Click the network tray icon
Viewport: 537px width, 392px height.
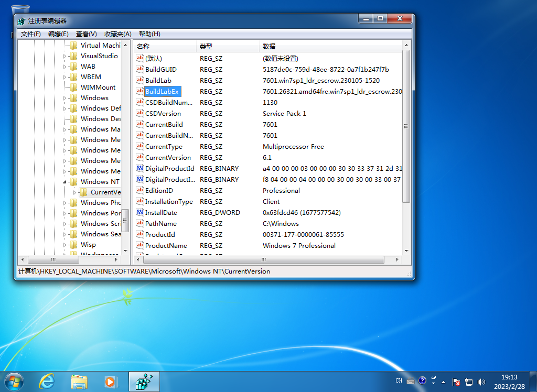coord(468,382)
